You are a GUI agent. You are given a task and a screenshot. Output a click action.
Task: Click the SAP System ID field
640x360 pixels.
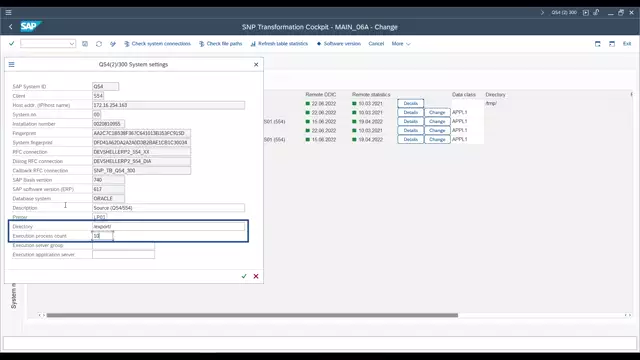(106, 87)
